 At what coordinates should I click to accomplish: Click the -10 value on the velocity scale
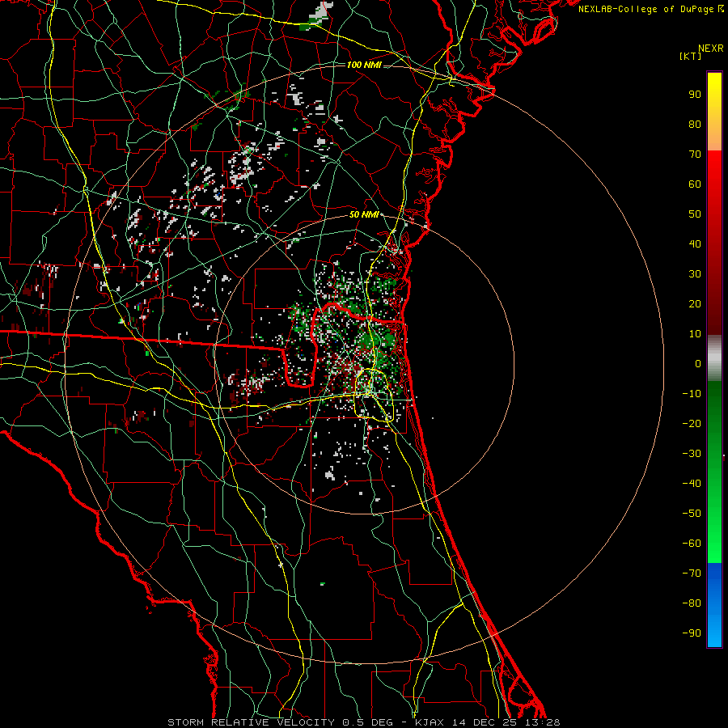click(x=692, y=394)
